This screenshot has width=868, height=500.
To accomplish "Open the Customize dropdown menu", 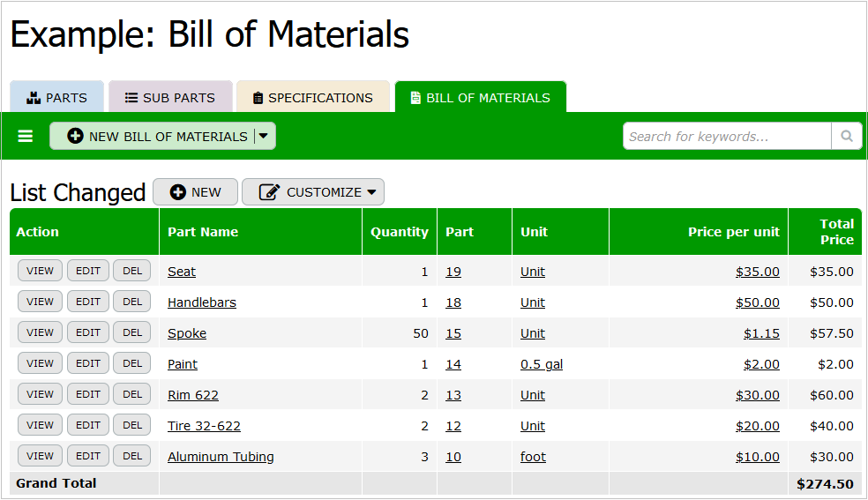I will coord(370,192).
